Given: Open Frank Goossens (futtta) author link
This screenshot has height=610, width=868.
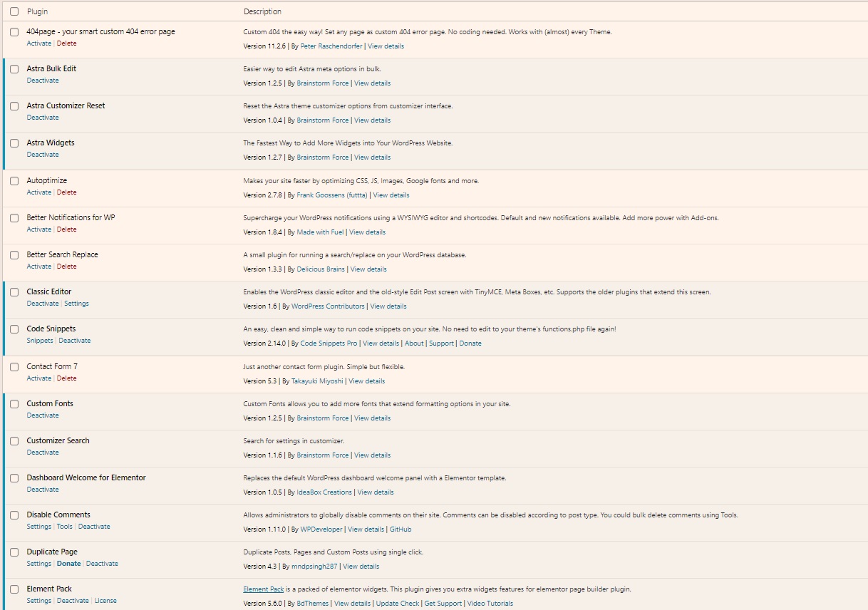Looking at the screenshot, I should pyautogui.click(x=332, y=195).
